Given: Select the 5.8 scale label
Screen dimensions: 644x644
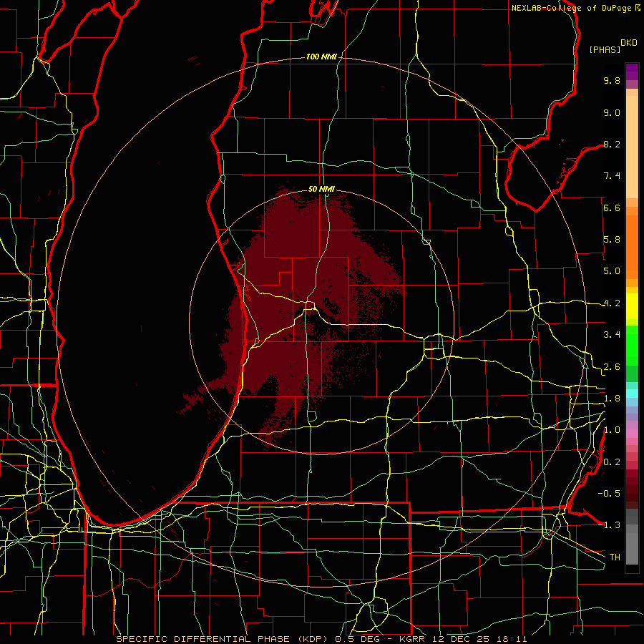Looking at the screenshot, I should [612, 240].
